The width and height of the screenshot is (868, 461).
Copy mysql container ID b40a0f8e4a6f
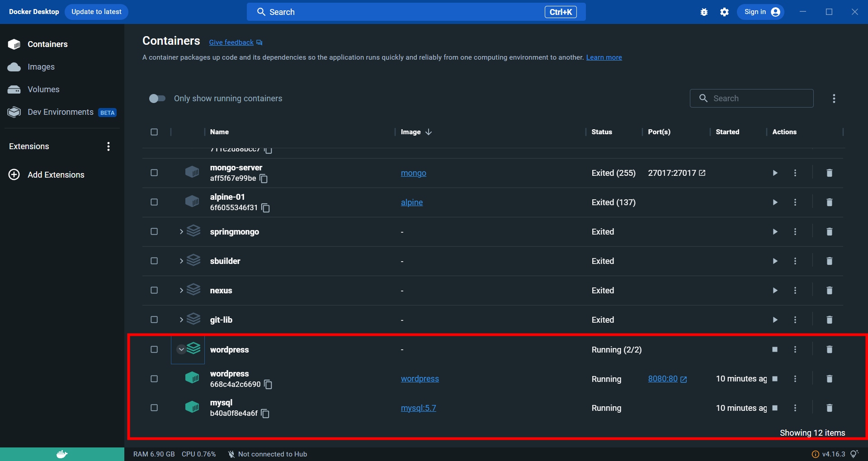265,414
